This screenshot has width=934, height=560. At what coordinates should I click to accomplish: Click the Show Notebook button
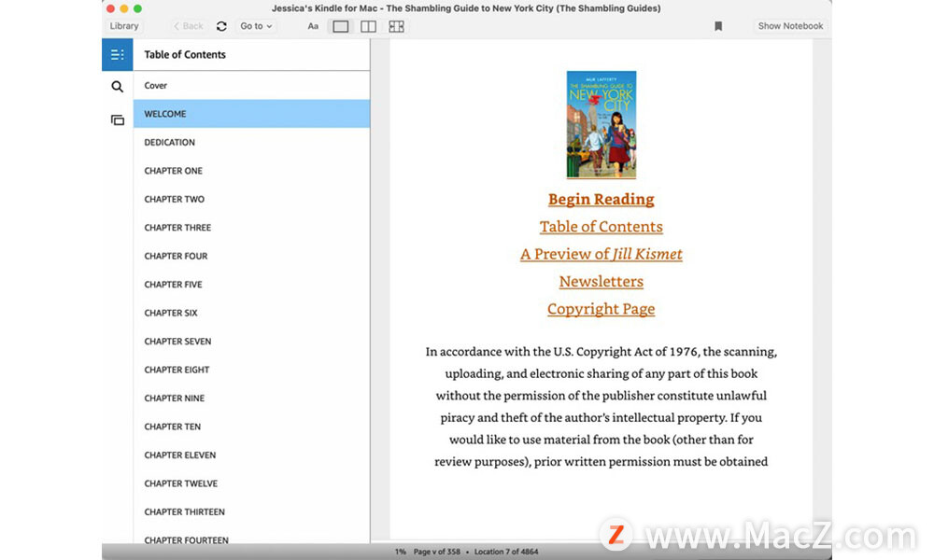click(x=790, y=26)
